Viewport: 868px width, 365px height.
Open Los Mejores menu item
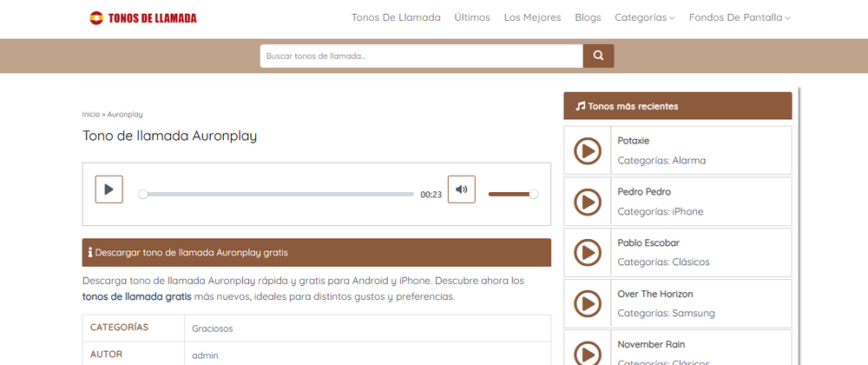pyautogui.click(x=533, y=17)
